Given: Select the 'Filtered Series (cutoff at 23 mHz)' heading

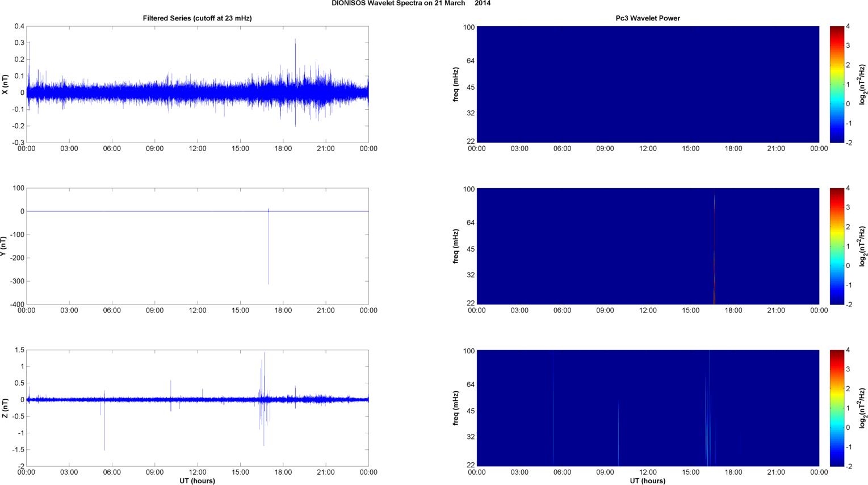Looking at the screenshot, I should (197, 18).
